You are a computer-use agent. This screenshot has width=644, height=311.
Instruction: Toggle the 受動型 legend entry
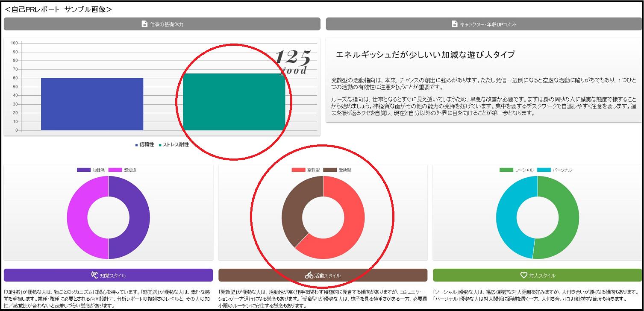[x=337, y=170]
